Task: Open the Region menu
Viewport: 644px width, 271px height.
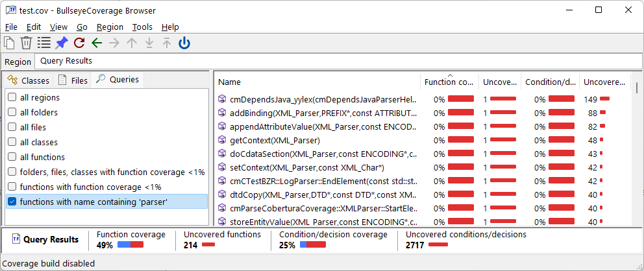Action: coord(110,27)
